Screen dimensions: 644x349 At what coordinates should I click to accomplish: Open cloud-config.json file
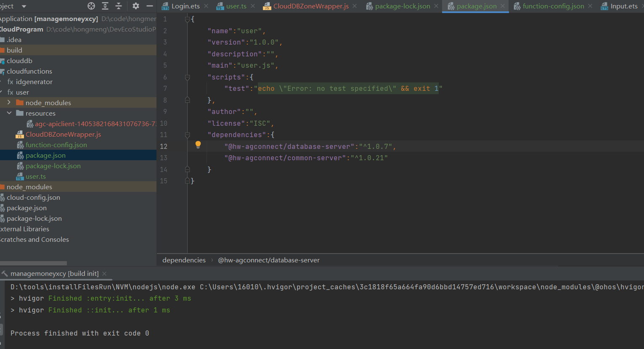click(x=33, y=197)
